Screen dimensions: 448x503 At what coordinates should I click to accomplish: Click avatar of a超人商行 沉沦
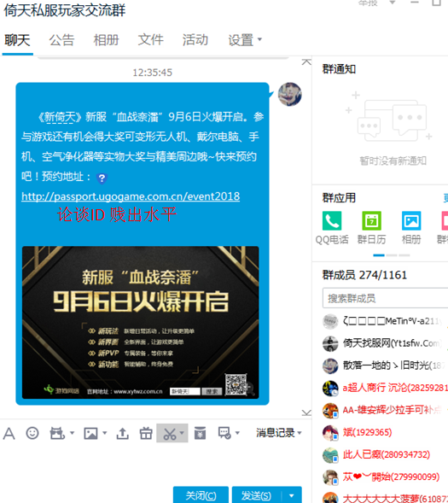coord(330,389)
